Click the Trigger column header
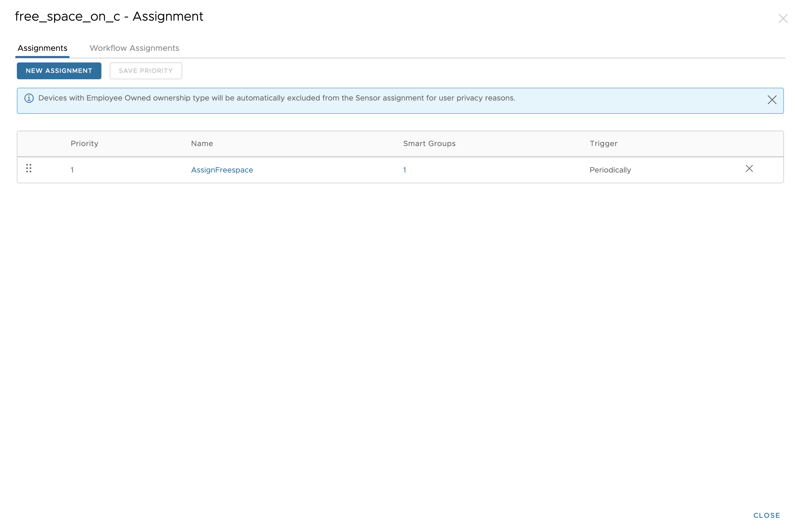The image size is (795, 532). (x=603, y=143)
